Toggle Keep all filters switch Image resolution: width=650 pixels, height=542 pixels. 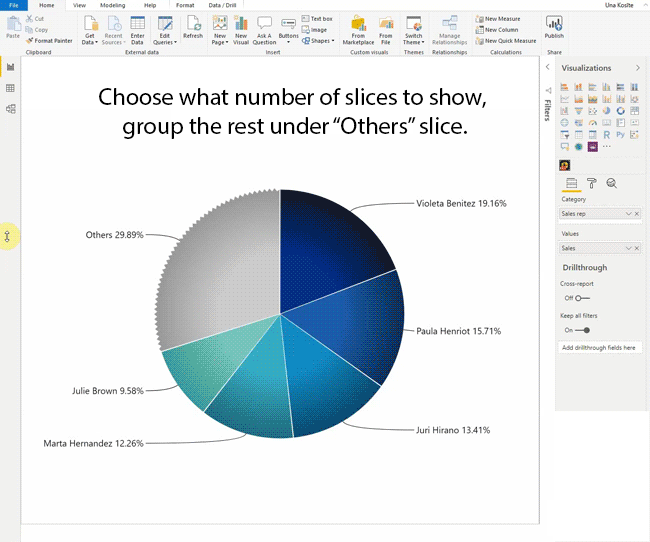(x=582, y=330)
